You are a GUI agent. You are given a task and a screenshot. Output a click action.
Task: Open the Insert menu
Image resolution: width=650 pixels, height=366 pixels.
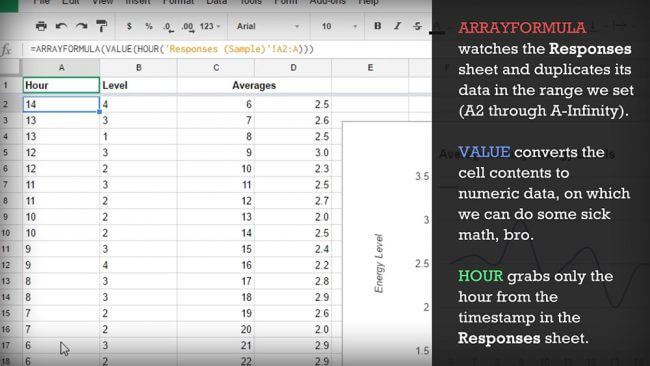pyautogui.click(x=138, y=2)
